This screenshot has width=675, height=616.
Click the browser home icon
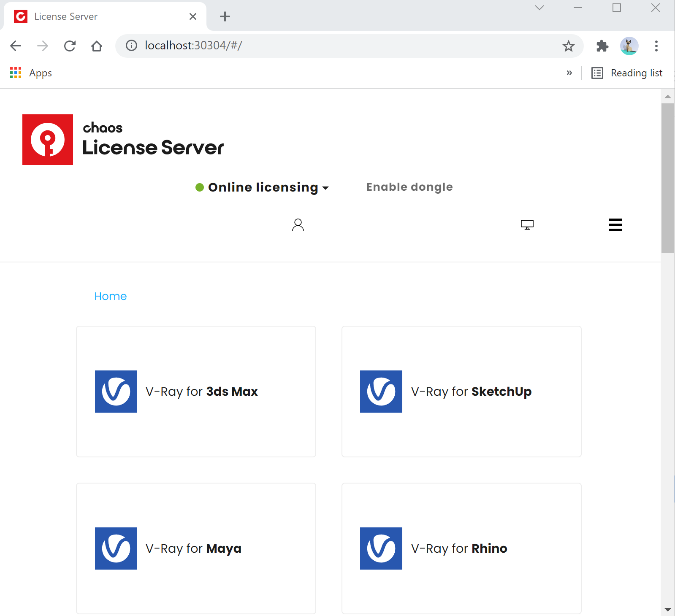coord(97,46)
